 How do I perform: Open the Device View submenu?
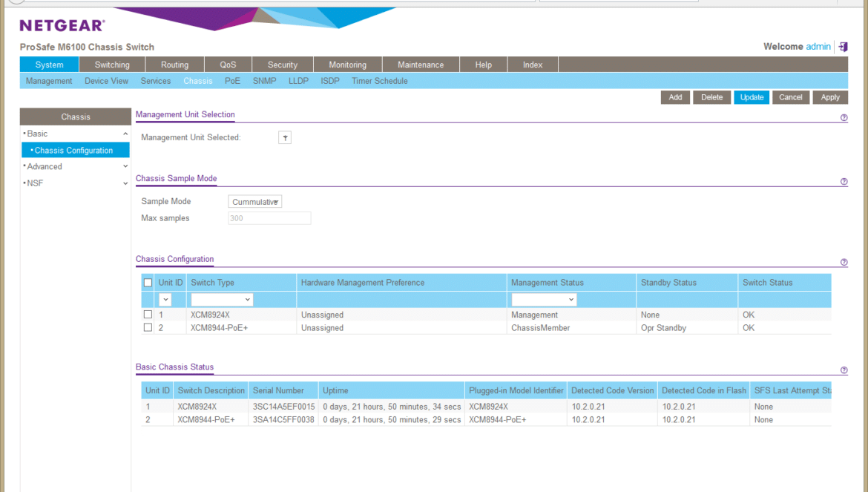coord(106,81)
